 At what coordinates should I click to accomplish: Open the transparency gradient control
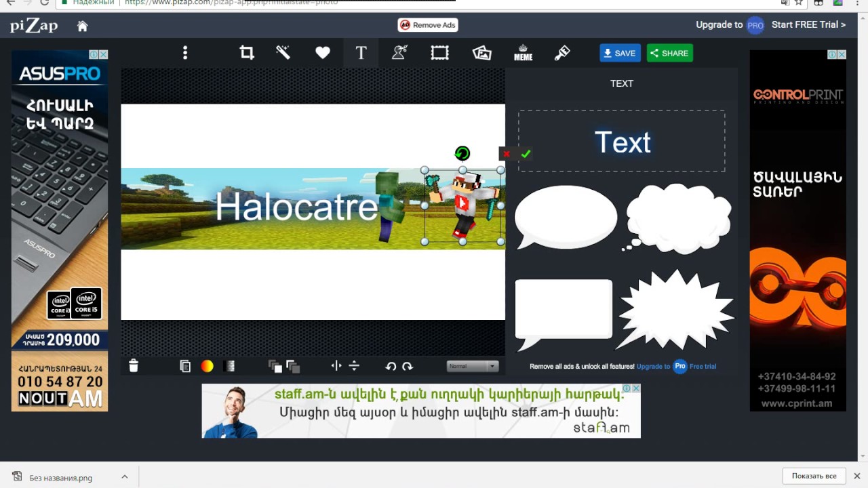[229, 366]
